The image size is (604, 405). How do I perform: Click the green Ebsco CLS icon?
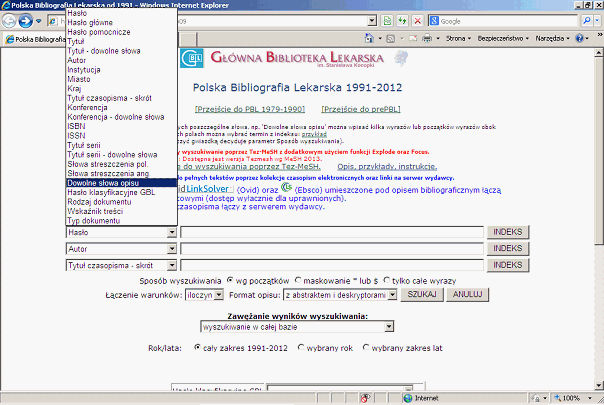[286, 188]
